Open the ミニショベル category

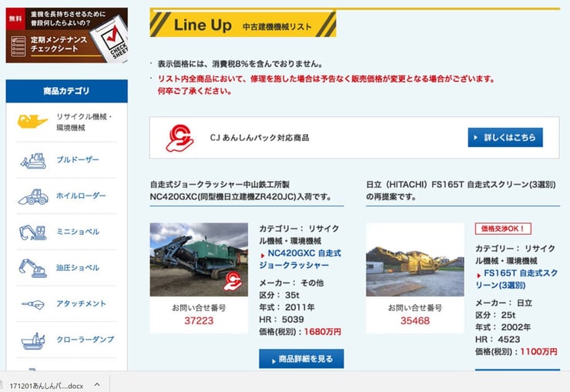pos(78,232)
